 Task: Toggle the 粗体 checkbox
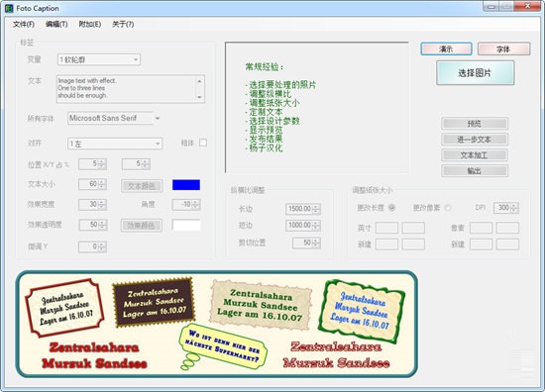[x=203, y=143]
